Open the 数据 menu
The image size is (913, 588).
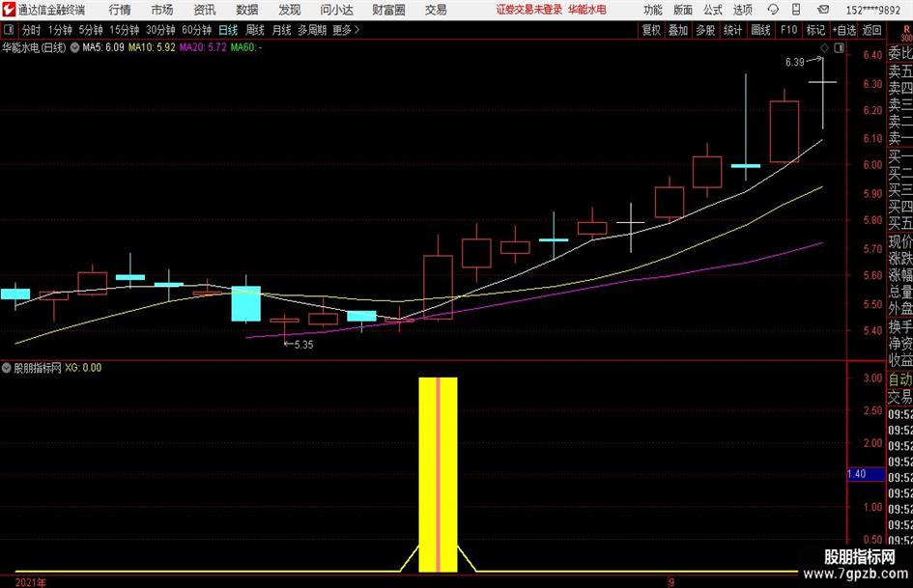(x=247, y=10)
